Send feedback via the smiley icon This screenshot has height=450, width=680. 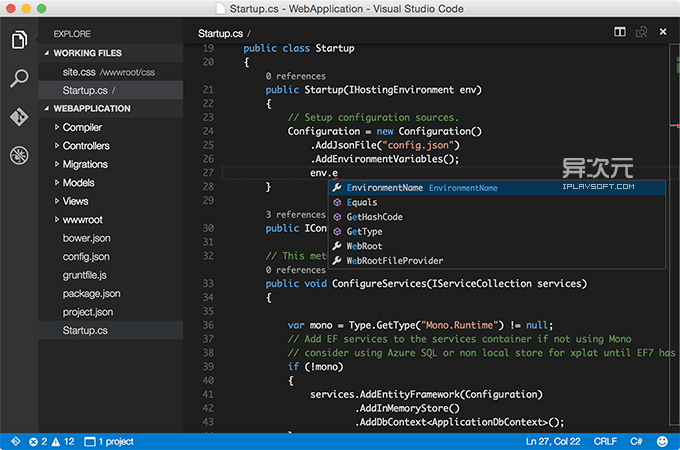[x=662, y=441]
